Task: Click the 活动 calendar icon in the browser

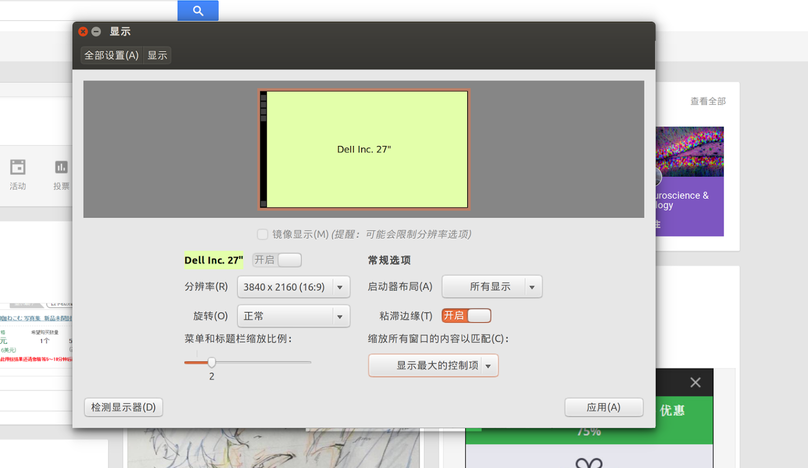Action: point(18,168)
